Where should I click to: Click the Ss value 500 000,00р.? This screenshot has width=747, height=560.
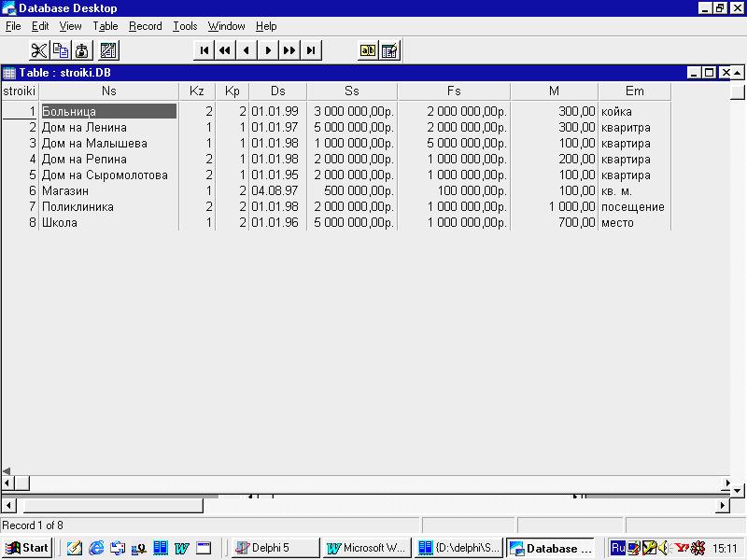pyautogui.click(x=352, y=191)
